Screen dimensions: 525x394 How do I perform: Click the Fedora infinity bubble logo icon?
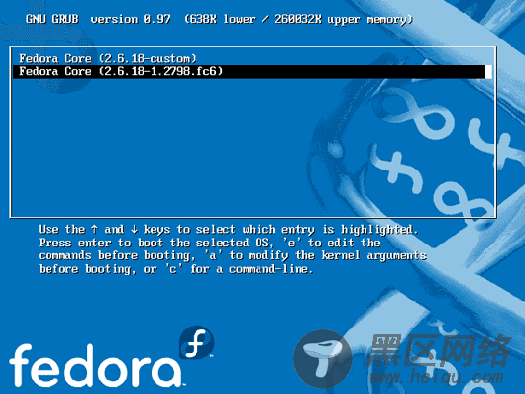pyautogui.click(x=197, y=342)
